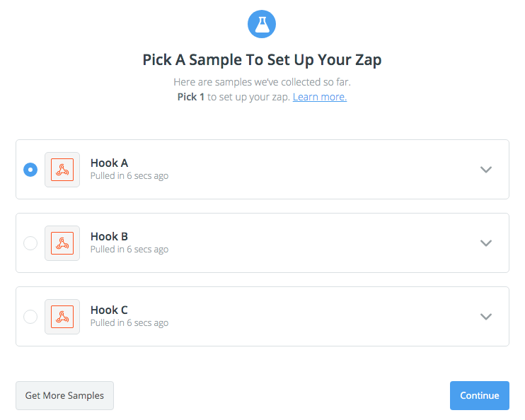Click the blue flask icon at top
525x420 pixels.
click(x=262, y=25)
